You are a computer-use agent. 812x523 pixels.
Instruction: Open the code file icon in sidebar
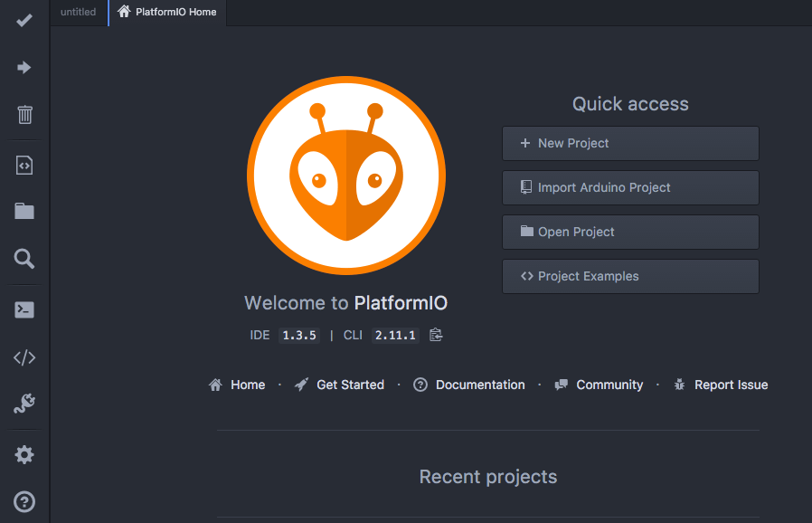pyautogui.click(x=24, y=166)
